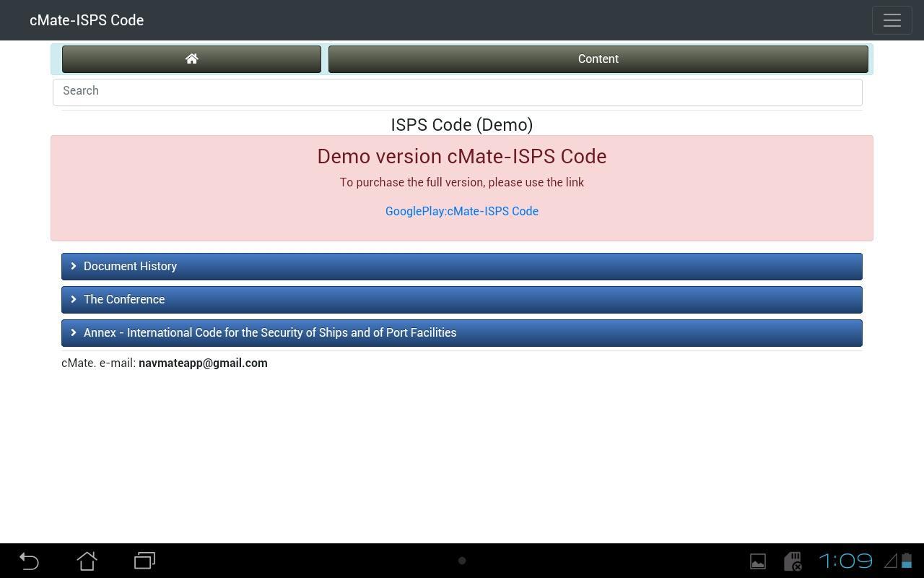
Task: Click the ISPS Code (Demo) heading
Action: coord(462,125)
